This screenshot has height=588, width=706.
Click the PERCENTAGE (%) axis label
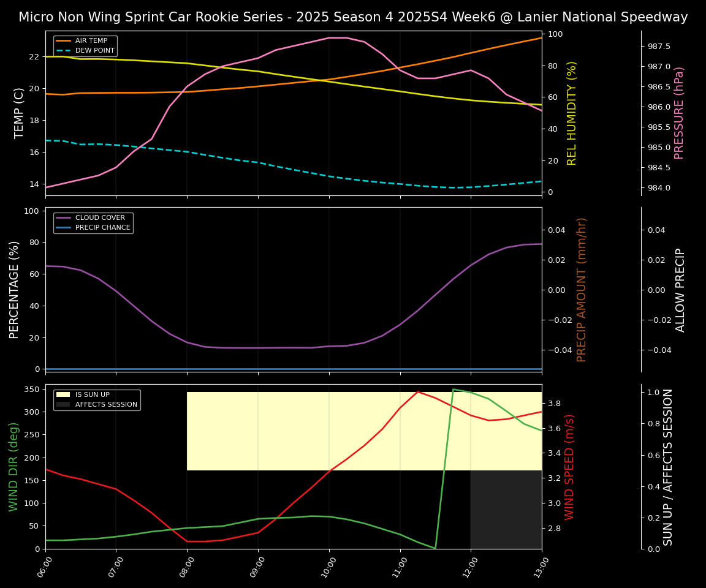[15, 289]
